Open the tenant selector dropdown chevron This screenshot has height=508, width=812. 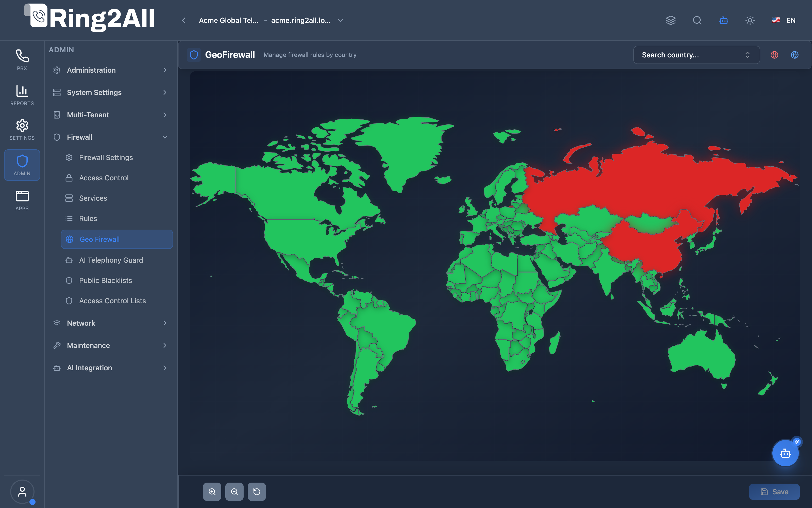pos(341,20)
